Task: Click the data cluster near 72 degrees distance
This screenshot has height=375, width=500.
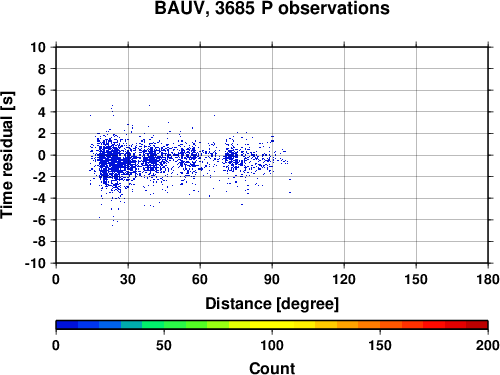Action: (232, 157)
